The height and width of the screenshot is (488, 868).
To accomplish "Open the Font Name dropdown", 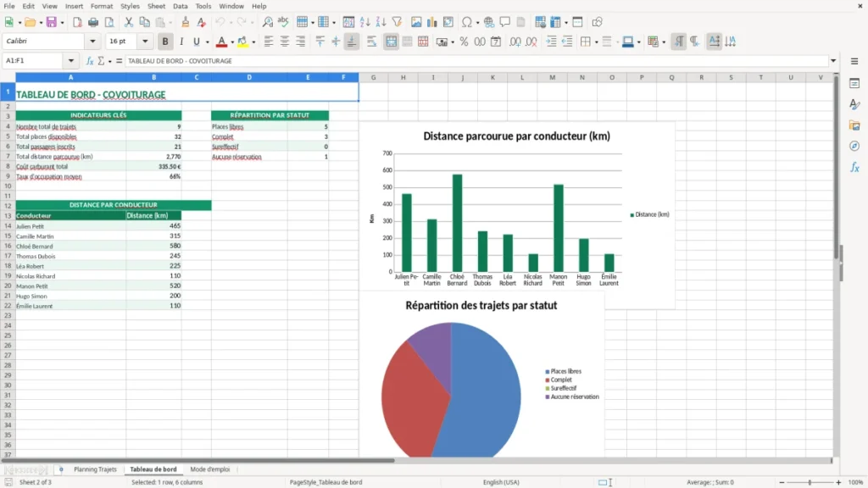I will pyautogui.click(x=92, y=41).
